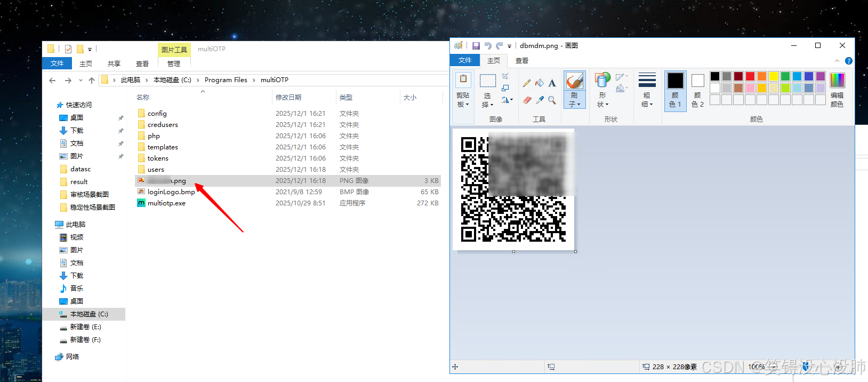Click the Save icon in Paint title bar
This screenshot has width=868, height=382.
476,46
